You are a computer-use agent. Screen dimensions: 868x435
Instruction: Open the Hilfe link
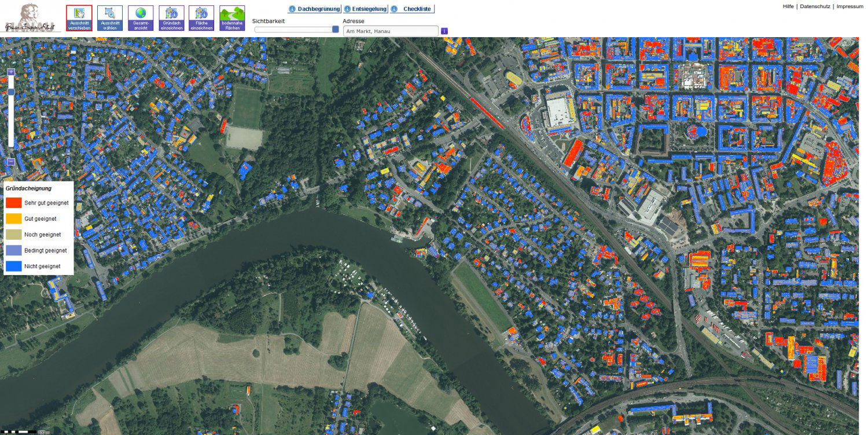[x=788, y=6]
